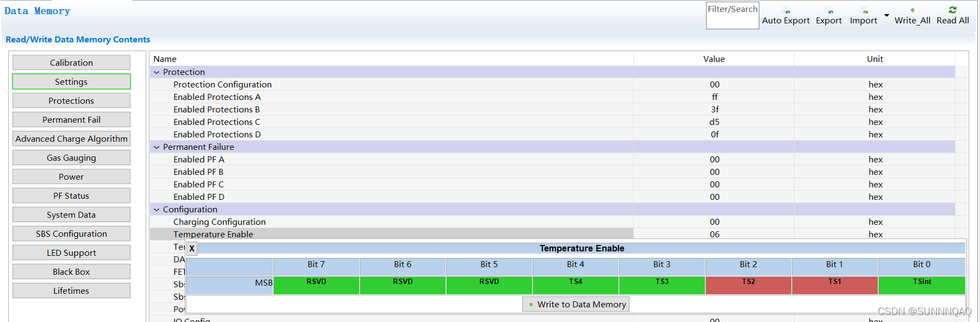Click the Name column header

[x=391, y=59]
